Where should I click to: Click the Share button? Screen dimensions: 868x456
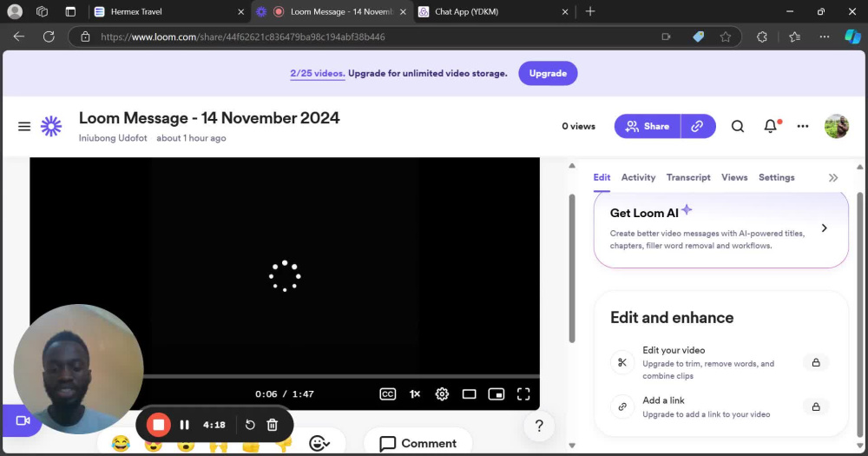pyautogui.click(x=648, y=126)
